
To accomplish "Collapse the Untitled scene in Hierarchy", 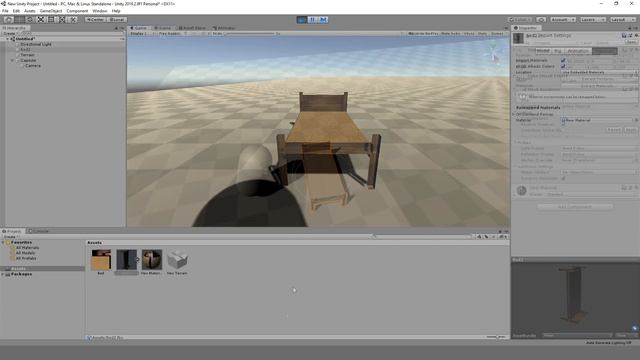I will (x=7, y=39).
